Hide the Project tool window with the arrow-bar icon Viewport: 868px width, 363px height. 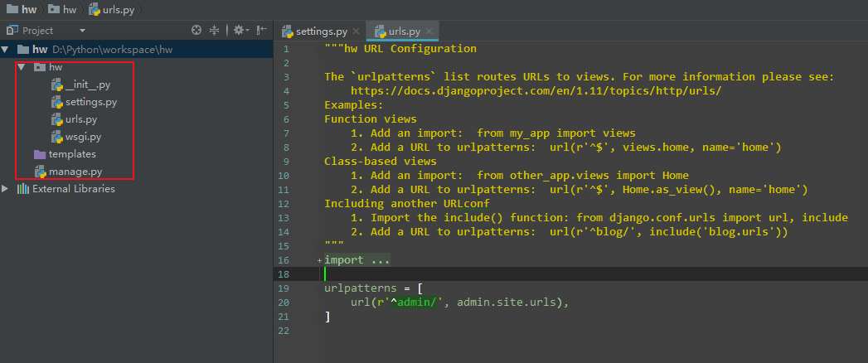pos(262,31)
